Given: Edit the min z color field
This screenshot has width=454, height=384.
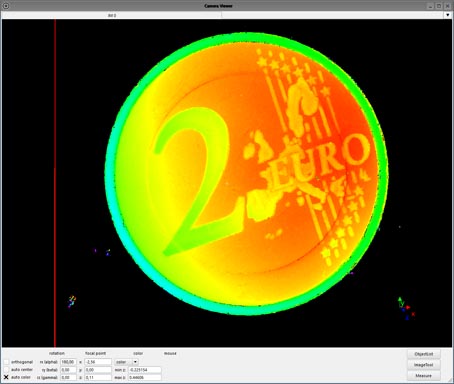Looking at the screenshot, I should pos(145,370).
